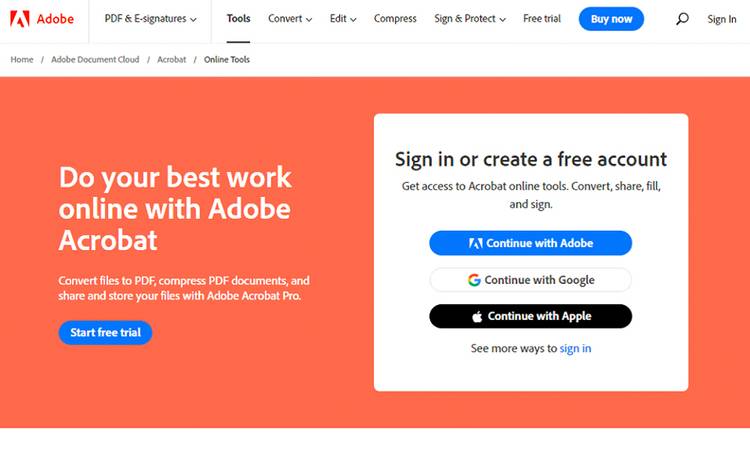Click the Google logo in Continue with Google
Screen dimensions: 750x451
(x=474, y=280)
